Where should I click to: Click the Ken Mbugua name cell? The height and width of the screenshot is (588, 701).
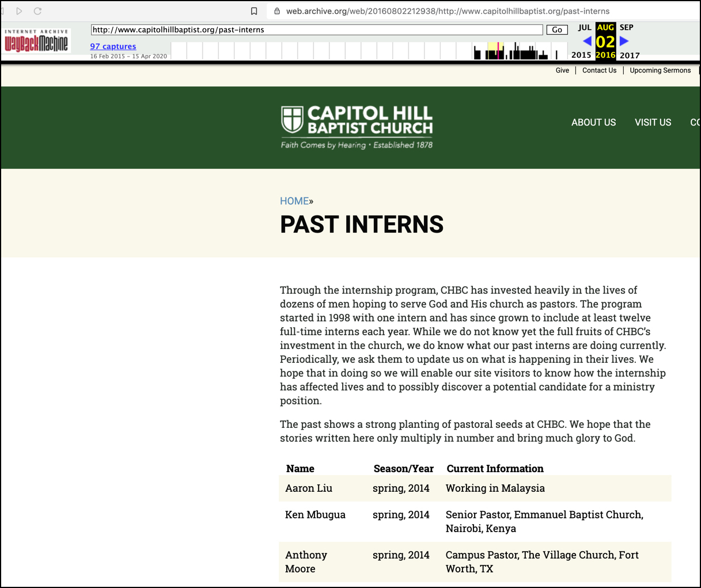[x=315, y=514]
